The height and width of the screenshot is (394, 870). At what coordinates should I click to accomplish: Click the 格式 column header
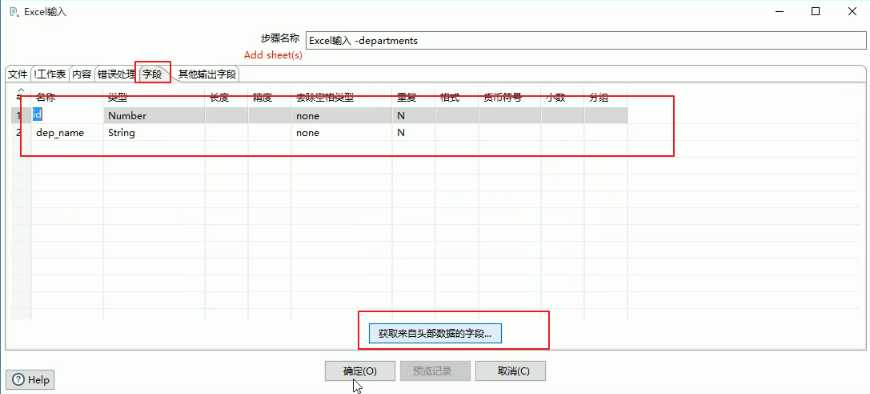pos(457,98)
